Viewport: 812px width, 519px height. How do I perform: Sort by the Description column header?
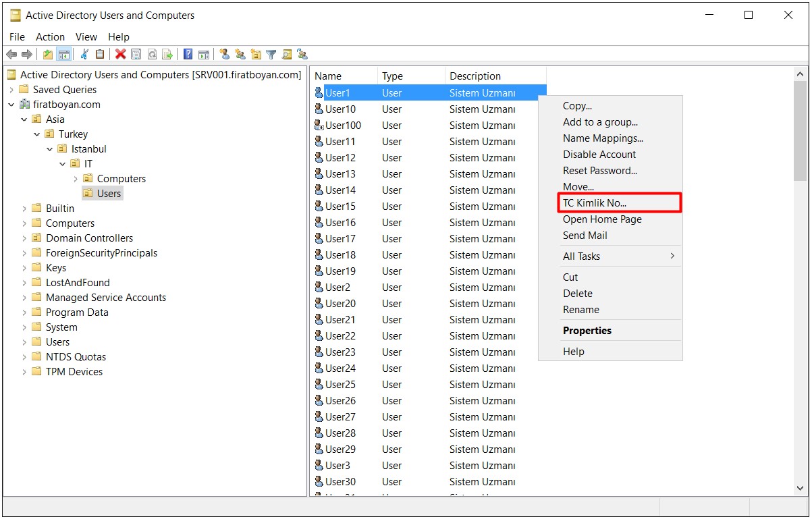(x=495, y=76)
